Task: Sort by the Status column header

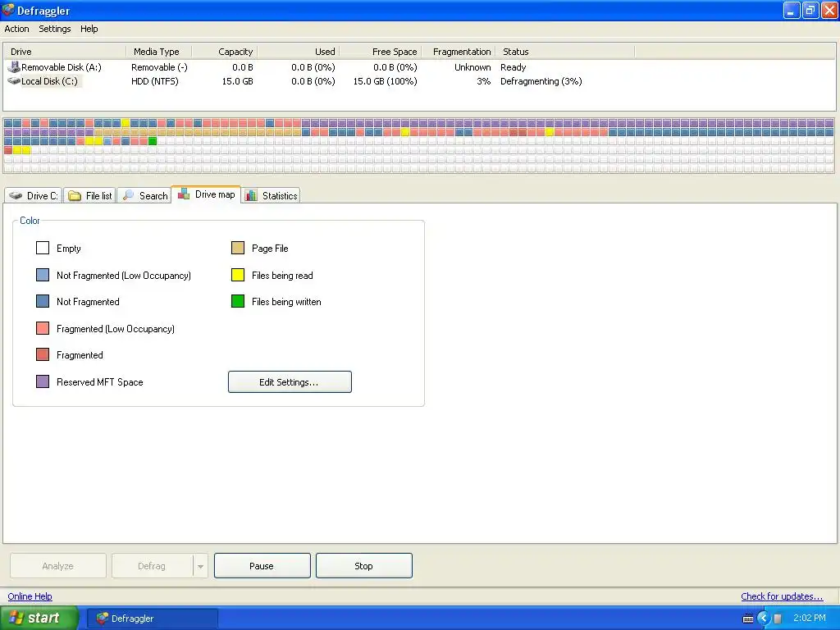Action: click(565, 52)
